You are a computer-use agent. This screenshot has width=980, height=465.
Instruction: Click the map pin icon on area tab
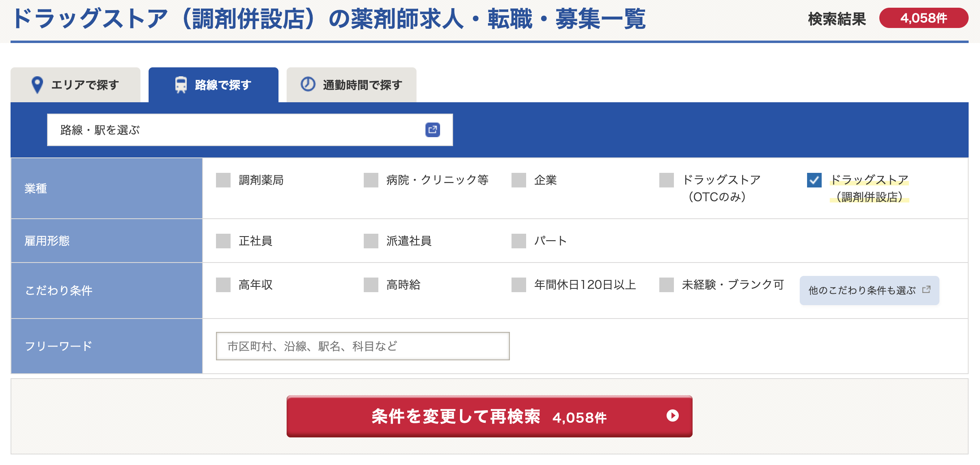pos(37,85)
